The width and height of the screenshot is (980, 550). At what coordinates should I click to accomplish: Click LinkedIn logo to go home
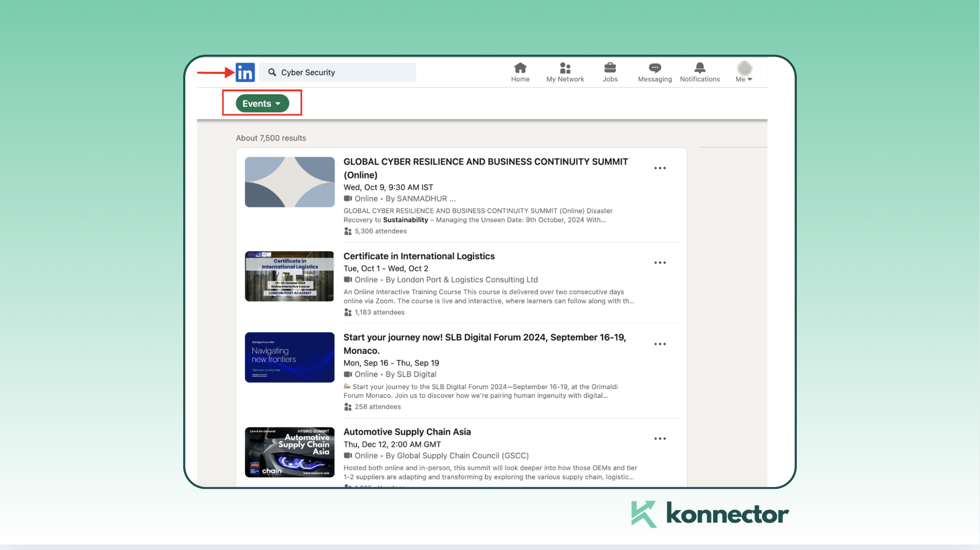coord(244,72)
